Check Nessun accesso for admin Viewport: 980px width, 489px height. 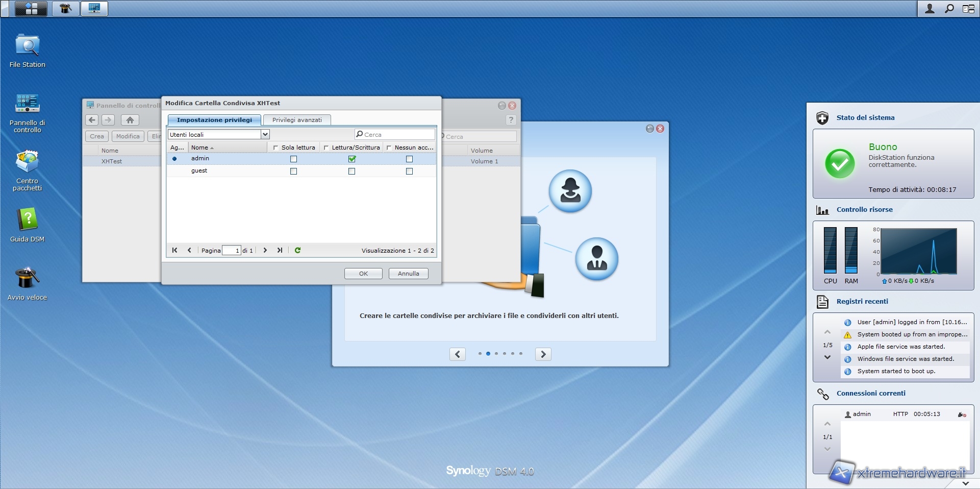coord(409,159)
